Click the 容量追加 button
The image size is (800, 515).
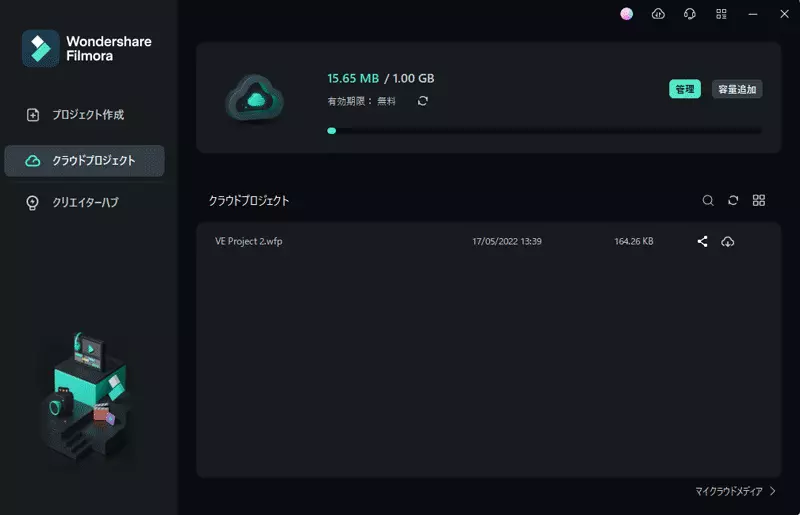click(x=737, y=89)
